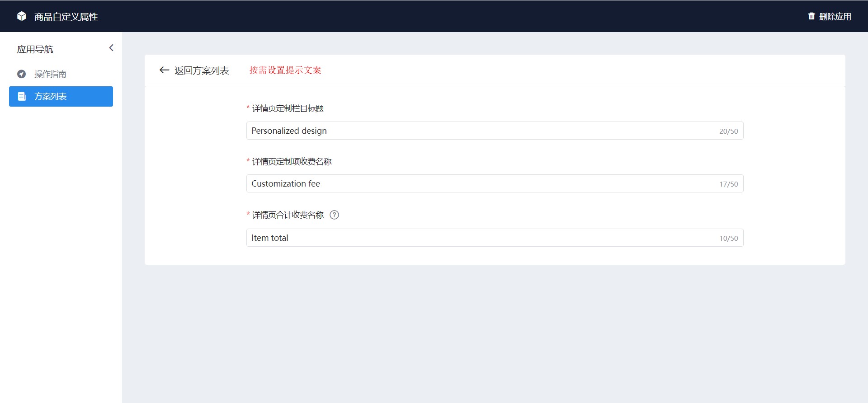868x403 pixels.
Task: Click the 商品自定义属性 header title
Action: [x=66, y=17]
